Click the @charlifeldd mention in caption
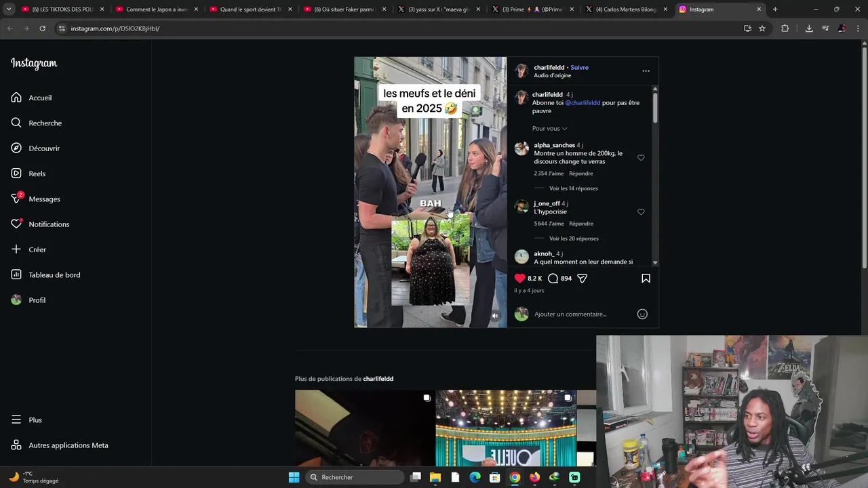This screenshot has height=488, width=868. point(583,102)
